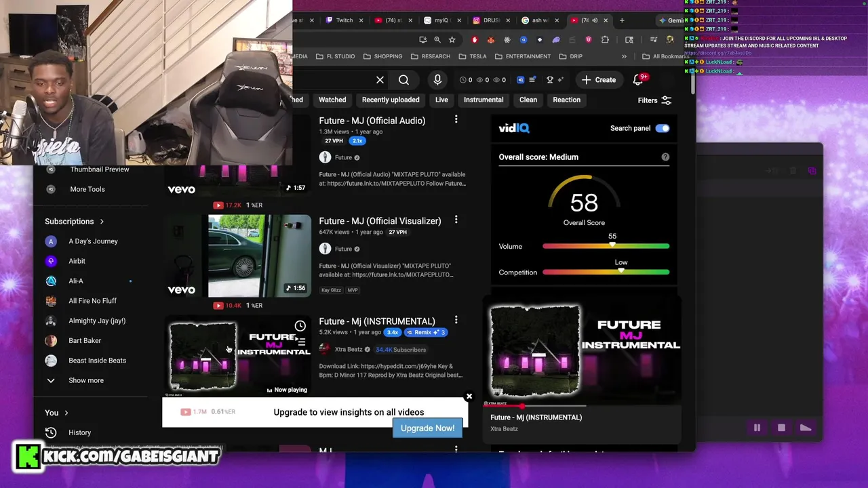The height and width of the screenshot is (488, 868).
Task: Open the browser extensions puzzle icon
Action: pos(605,40)
